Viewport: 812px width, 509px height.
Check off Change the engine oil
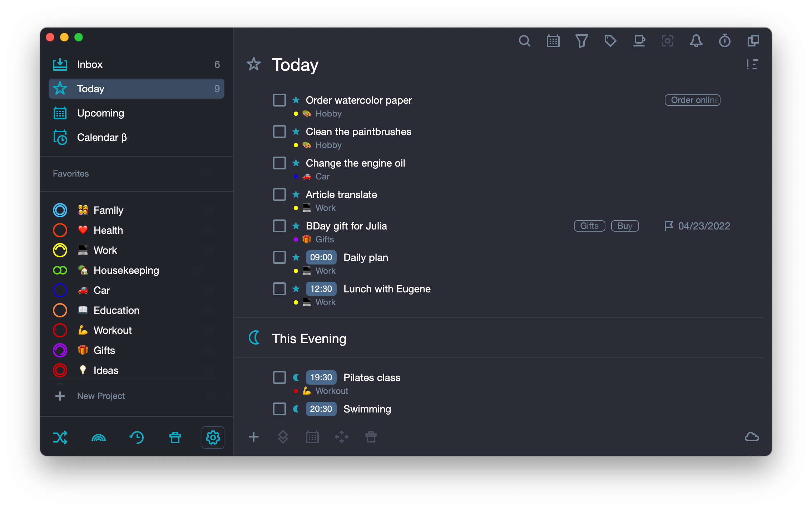pyautogui.click(x=279, y=163)
